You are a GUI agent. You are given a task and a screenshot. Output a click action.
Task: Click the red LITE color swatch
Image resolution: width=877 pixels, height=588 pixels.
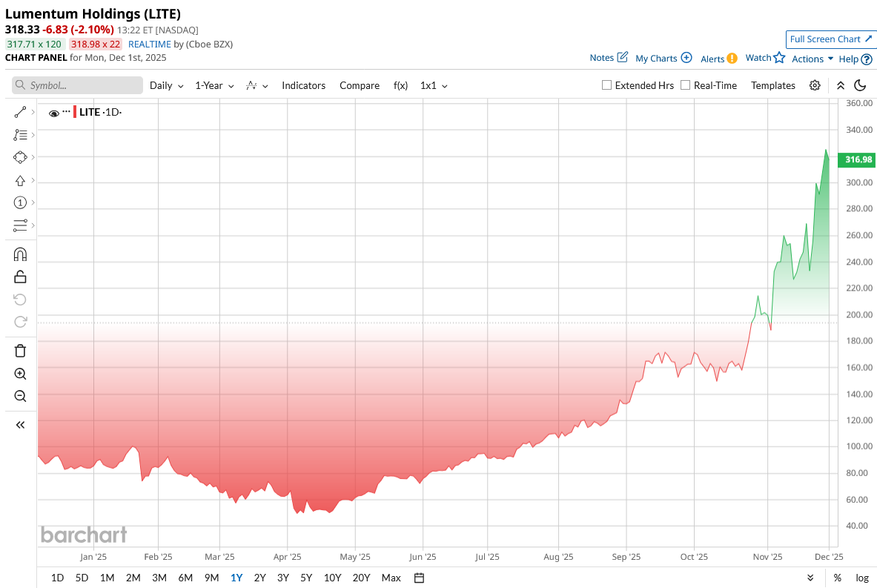[75, 112]
